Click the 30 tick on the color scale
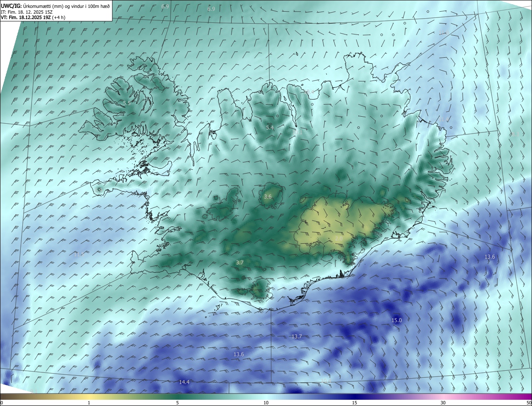This screenshot has width=532, height=406. point(443,403)
